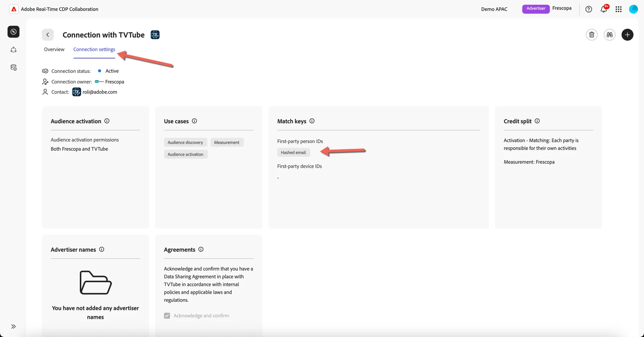The width and height of the screenshot is (644, 337).
Task: Open the Advertiser role switcher badge
Action: [x=536, y=9]
